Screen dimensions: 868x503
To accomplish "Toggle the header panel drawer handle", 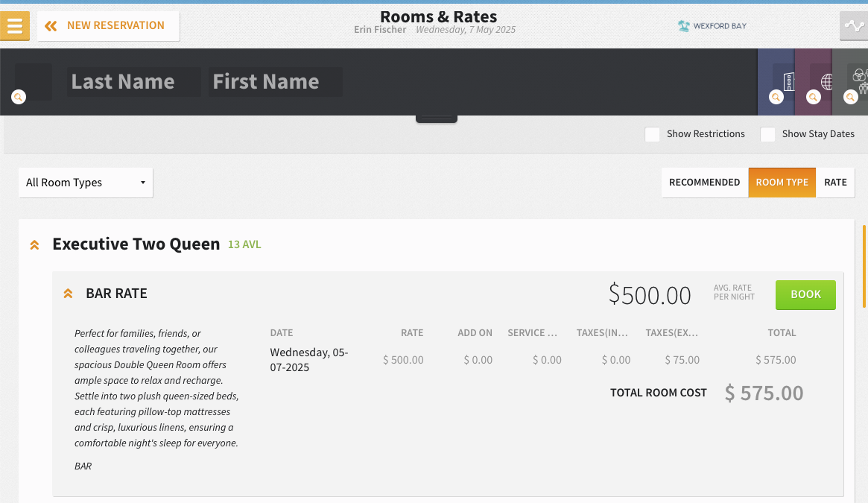I will [x=436, y=118].
